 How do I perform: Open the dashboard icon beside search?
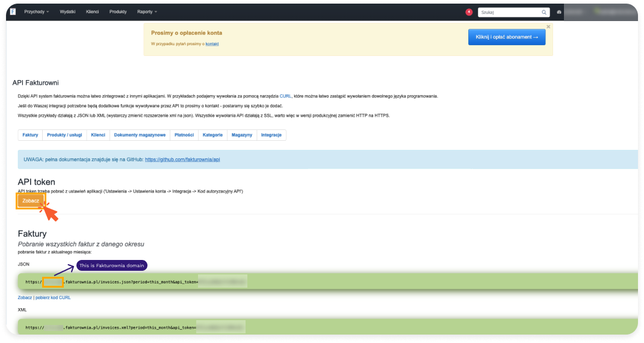(559, 12)
